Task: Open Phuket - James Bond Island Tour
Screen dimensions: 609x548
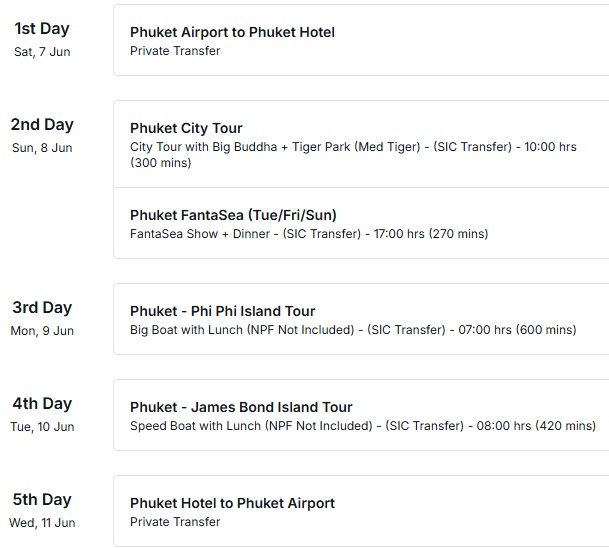Action: coord(241,407)
